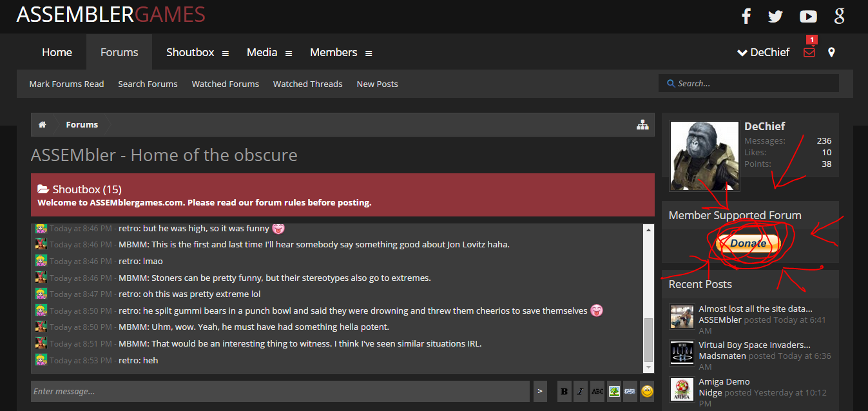Image resolution: width=868 pixels, height=411 pixels.
Task: Click the thumbnail beside "Virtual Boy Space Invaders..."
Action: [x=682, y=353]
